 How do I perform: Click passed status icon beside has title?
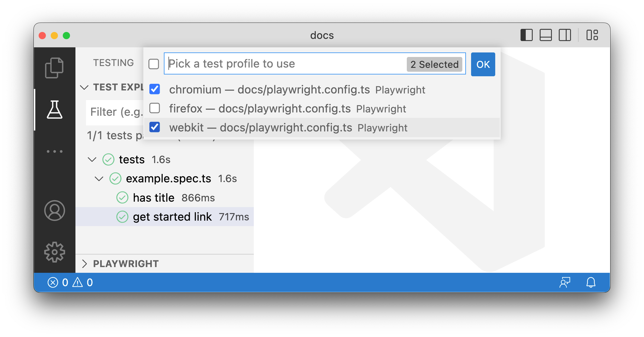click(x=122, y=198)
